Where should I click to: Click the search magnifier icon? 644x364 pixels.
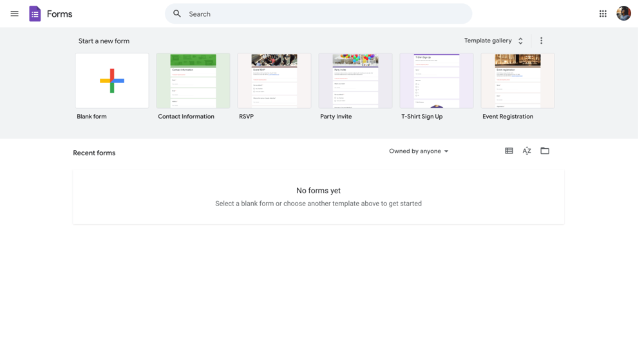tap(177, 14)
